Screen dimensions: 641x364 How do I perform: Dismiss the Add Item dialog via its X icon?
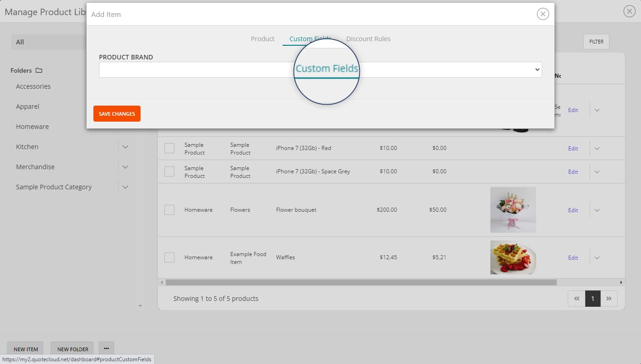click(x=543, y=14)
